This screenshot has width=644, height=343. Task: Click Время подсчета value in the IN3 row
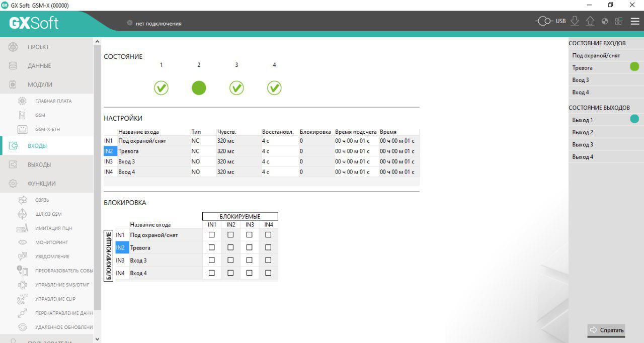pos(356,161)
